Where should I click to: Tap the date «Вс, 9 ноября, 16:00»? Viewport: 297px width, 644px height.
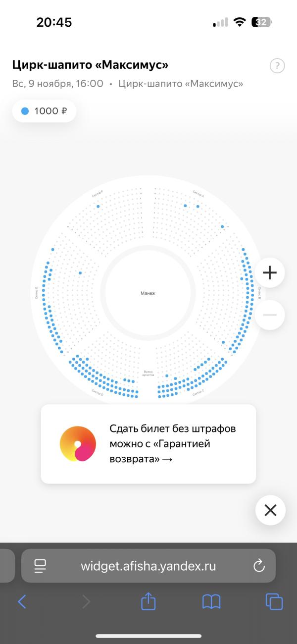(x=57, y=84)
